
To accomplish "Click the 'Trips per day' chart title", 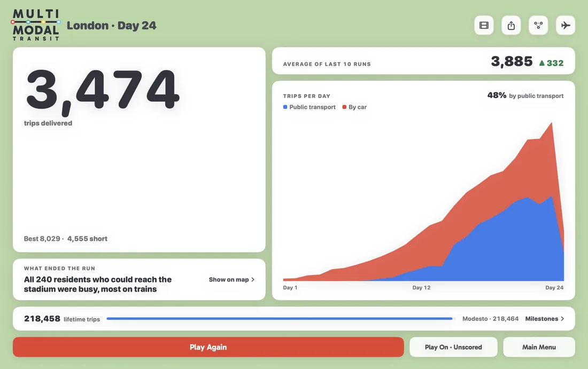I will [307, 96].
